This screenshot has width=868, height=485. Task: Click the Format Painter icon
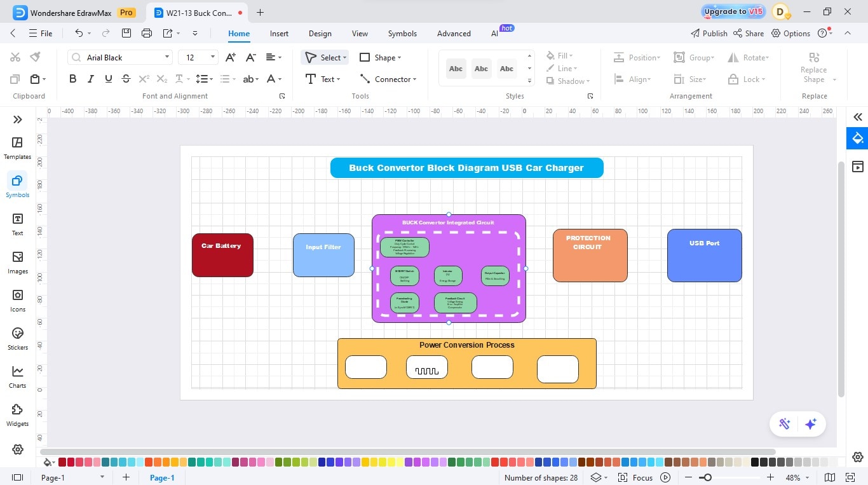pos(35,57)
